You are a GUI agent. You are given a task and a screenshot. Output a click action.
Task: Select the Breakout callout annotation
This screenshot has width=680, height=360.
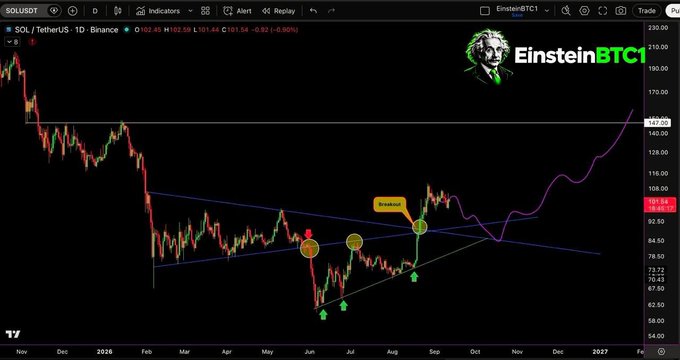pyautogui.click(x=389, y=204)
